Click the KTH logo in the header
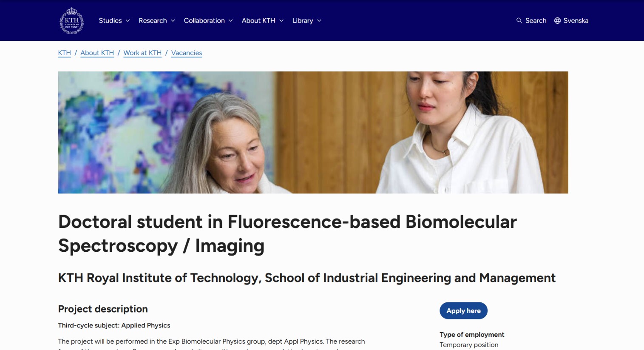 [x=71, y=20]
